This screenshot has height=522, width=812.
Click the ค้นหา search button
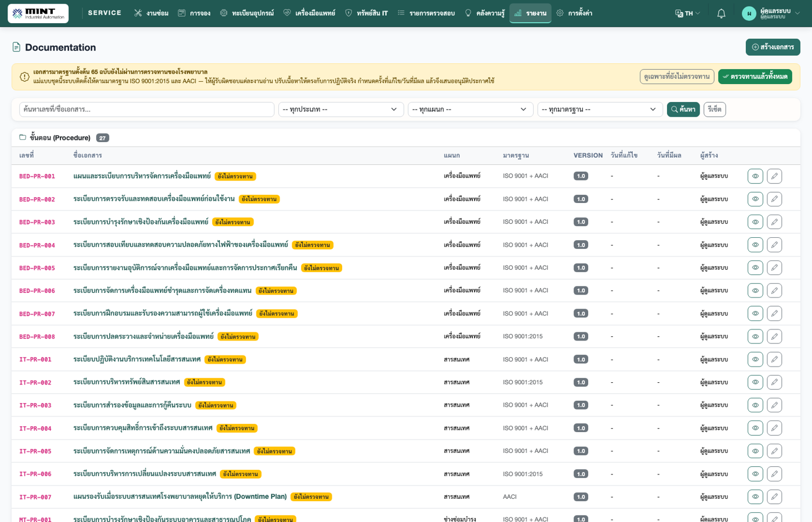click(x=683, y=110)
